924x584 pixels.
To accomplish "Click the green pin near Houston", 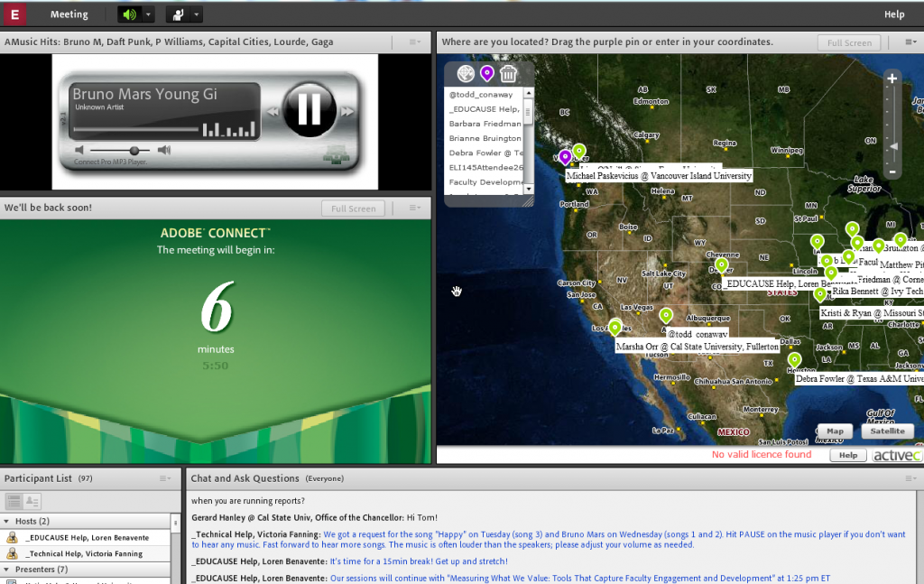I will coord(794,360).
